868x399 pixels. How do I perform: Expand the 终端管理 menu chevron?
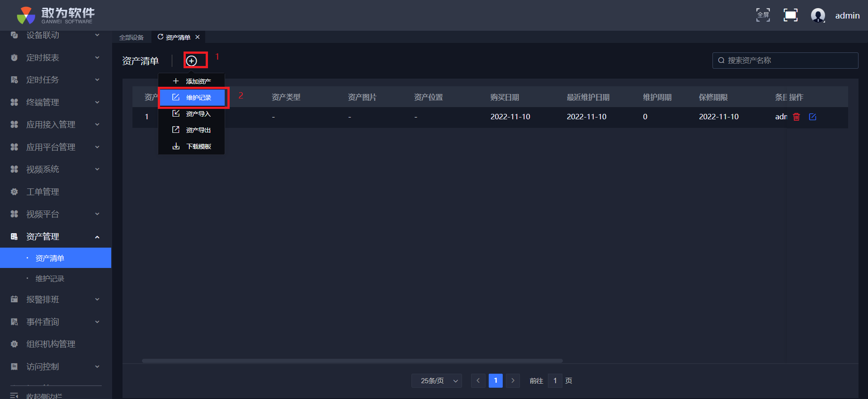coord(97,102)
